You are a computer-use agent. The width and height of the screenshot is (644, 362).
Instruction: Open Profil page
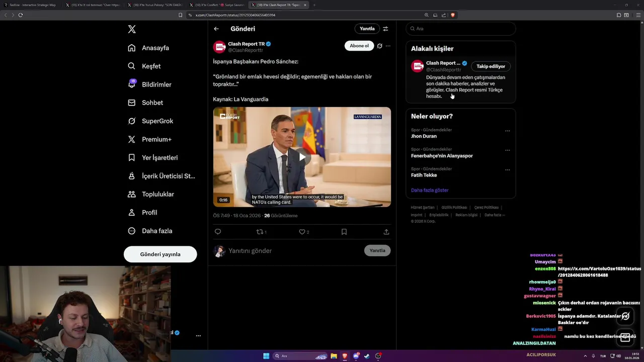142,212
